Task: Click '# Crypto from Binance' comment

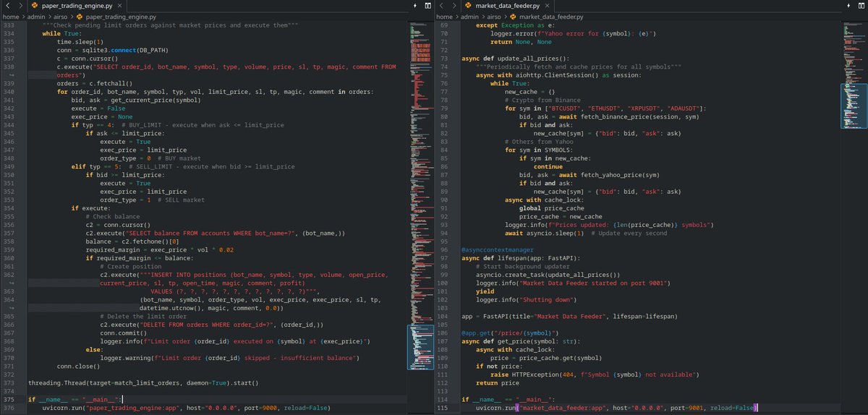Action: pyautogui.click(x=543, y=100)
